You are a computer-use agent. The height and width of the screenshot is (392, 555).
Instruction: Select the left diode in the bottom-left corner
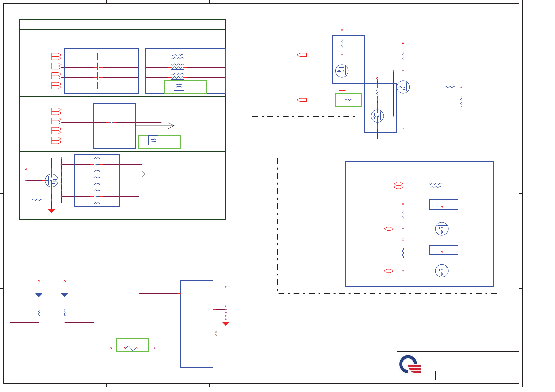pos(39,295)
